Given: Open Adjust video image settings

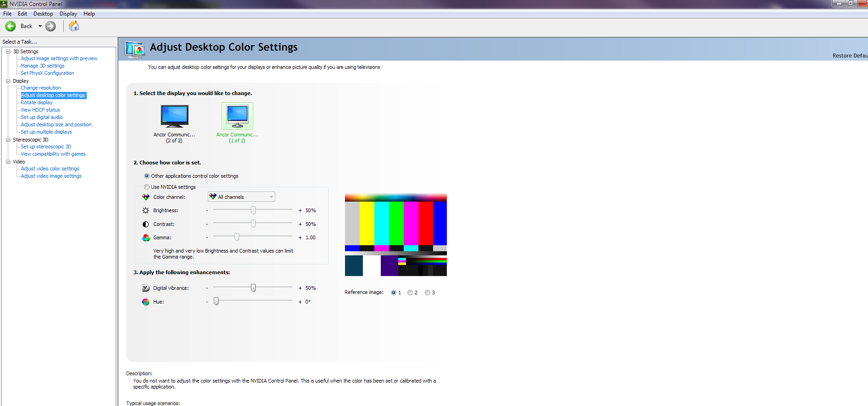Looking at the screenshot, I should [51, 176].
